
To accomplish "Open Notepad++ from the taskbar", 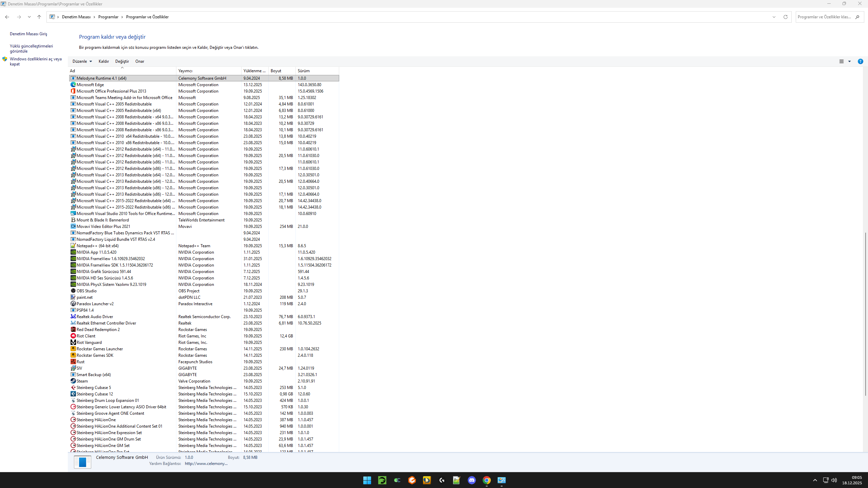I will 457,480.
